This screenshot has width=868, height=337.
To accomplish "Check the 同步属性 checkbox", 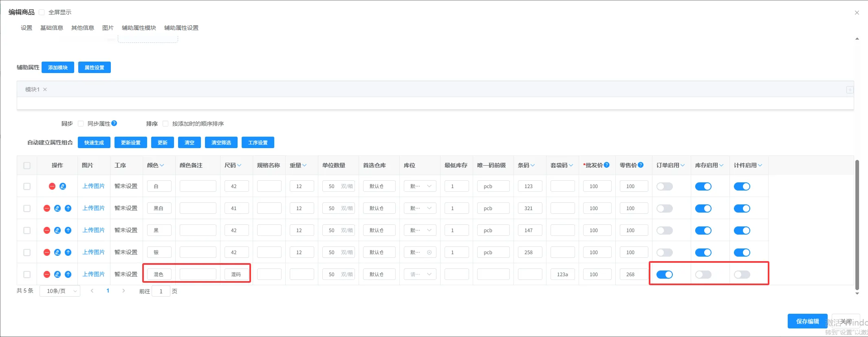I will tap(81, 124).
